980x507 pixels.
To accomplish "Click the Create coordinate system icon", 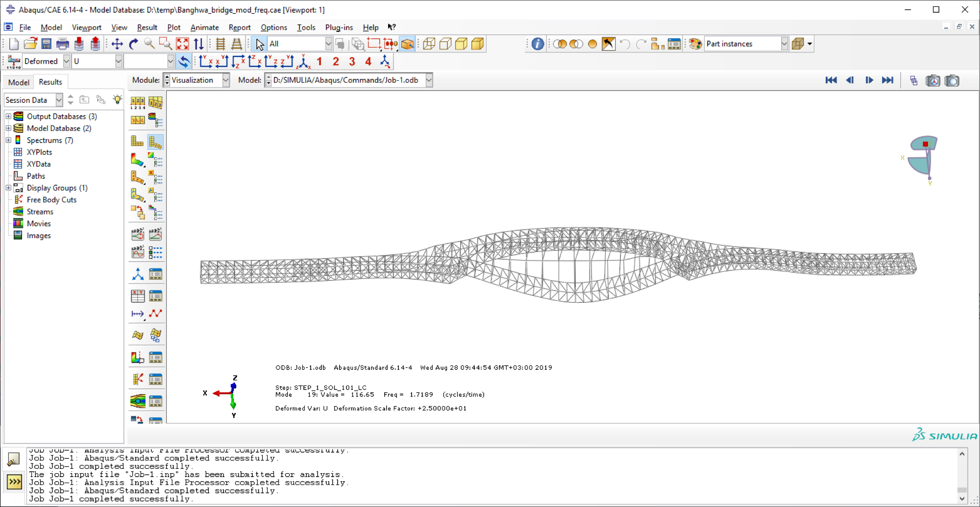I will pos(138,274).
